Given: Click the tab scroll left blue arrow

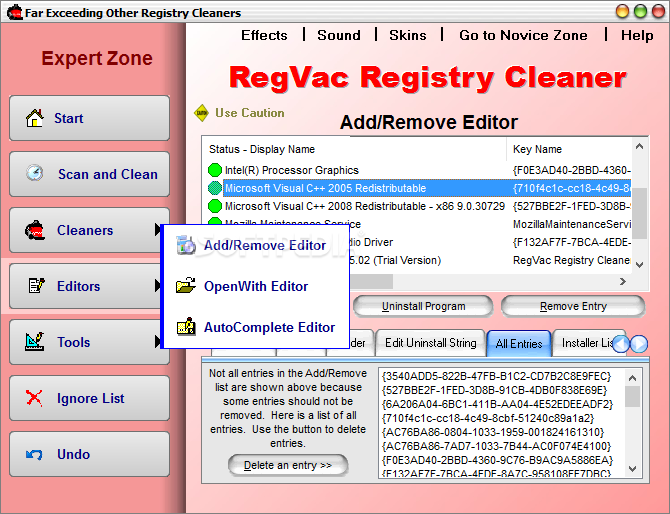Looking at the screenshot, I should tap(621, 344).
